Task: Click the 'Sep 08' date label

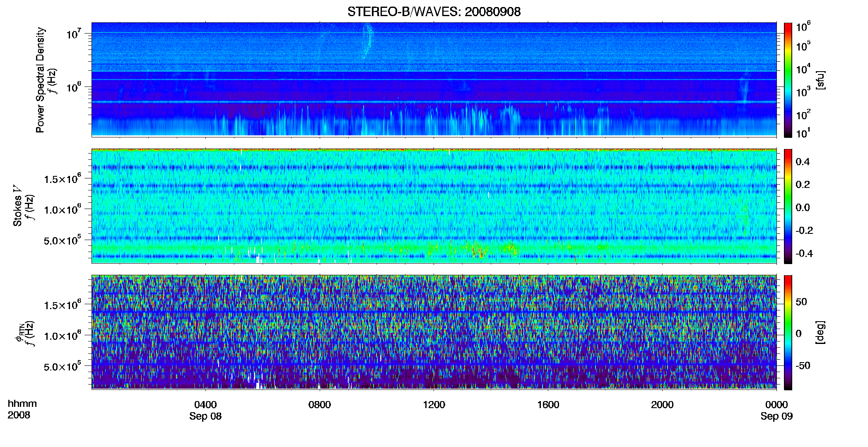Action: point(205,416)
